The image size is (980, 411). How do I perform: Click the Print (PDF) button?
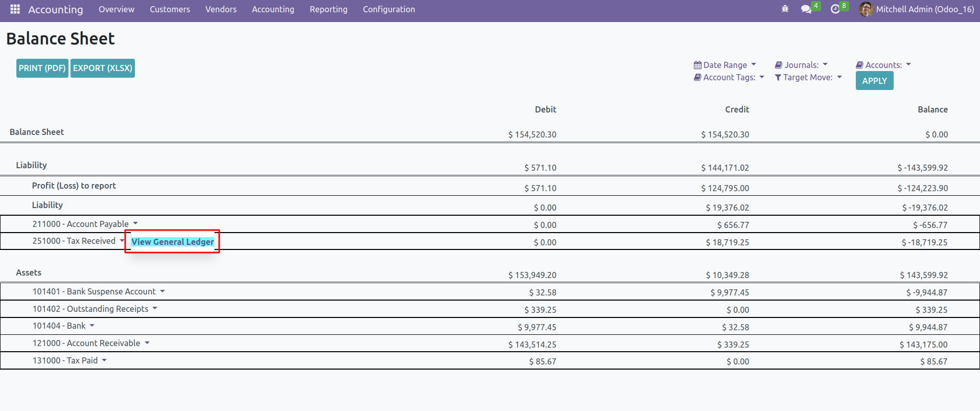(x=42, y=68)
